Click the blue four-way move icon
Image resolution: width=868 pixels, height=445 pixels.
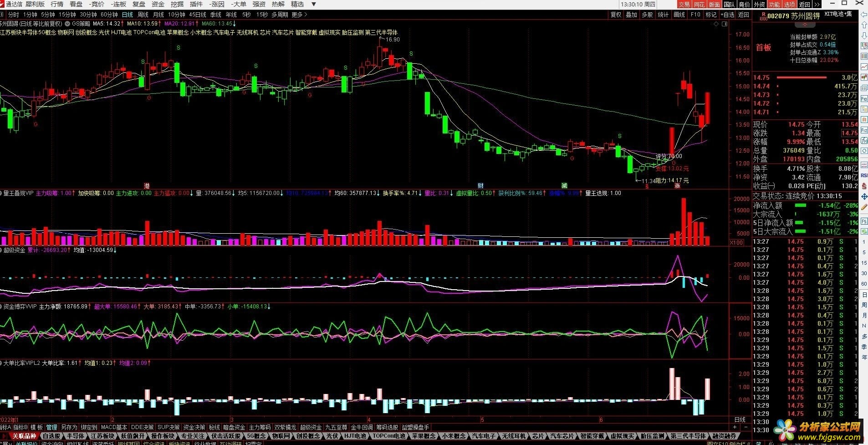tap(864, 196)
